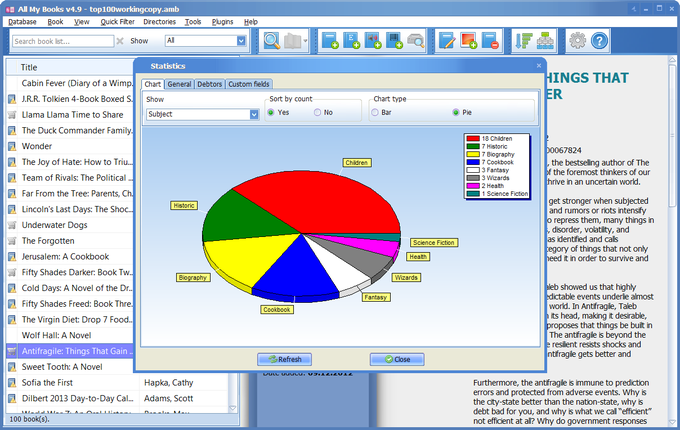Open settings with the gear icon

pyautogui.click(x=577, y=41)
